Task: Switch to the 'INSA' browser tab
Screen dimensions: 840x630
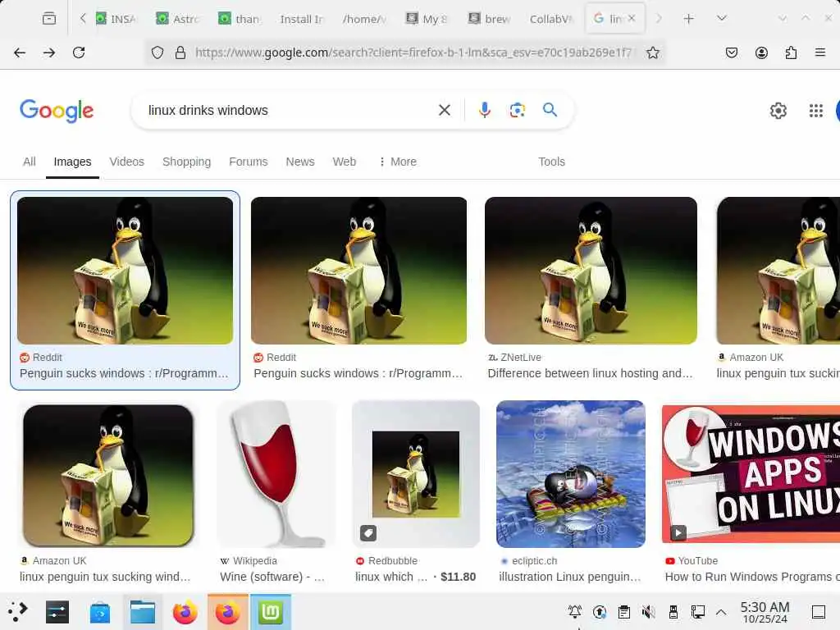Action: (116, 19)
